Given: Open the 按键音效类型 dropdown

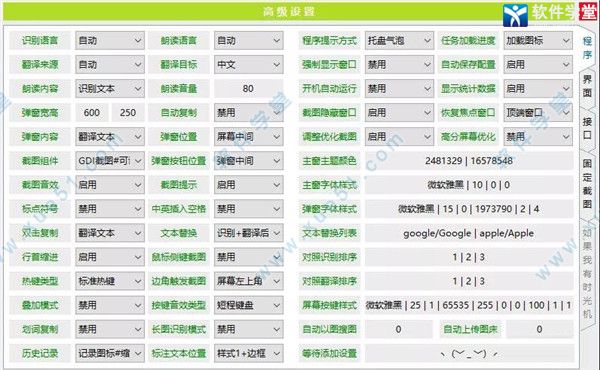Looking at the screenshot, I should 249,305.
